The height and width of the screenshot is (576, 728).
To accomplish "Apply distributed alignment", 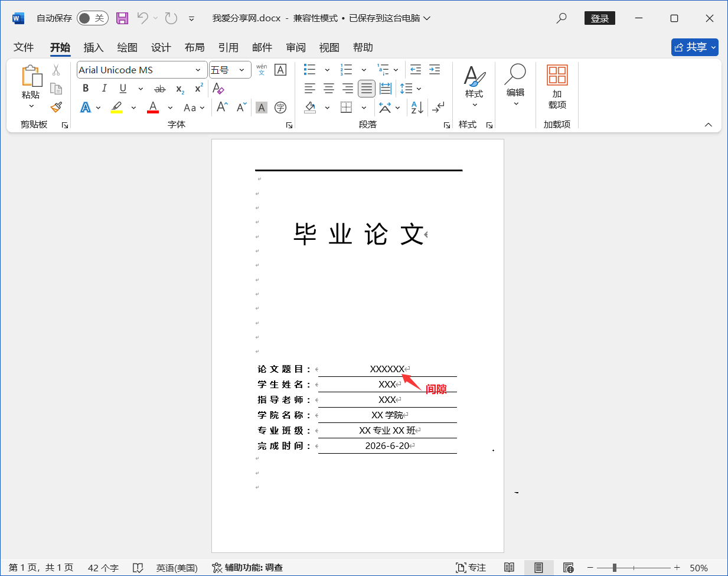I will (386, 89).
